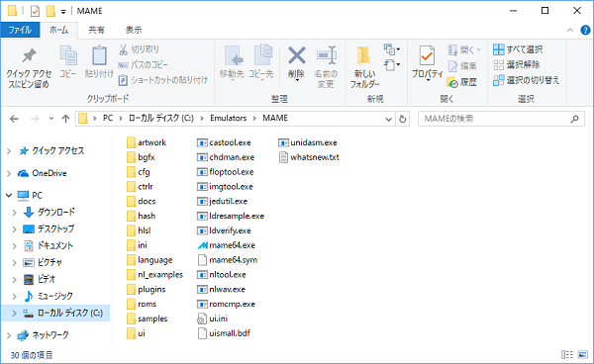594x364 pixels.
Task: Select the chdman.exe file icon
Action: tap(202, 157)
